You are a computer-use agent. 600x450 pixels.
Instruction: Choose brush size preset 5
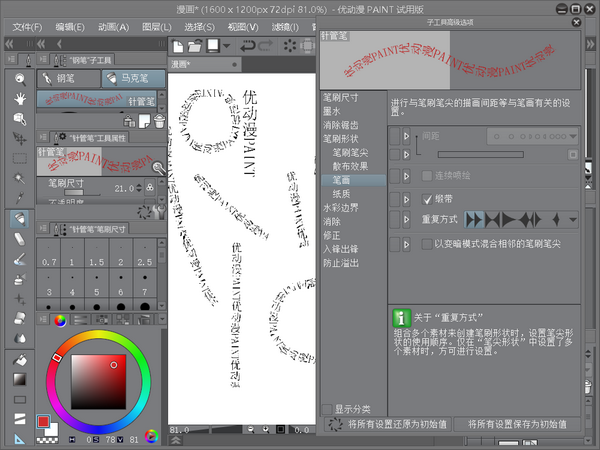click(x=96, y=283)
